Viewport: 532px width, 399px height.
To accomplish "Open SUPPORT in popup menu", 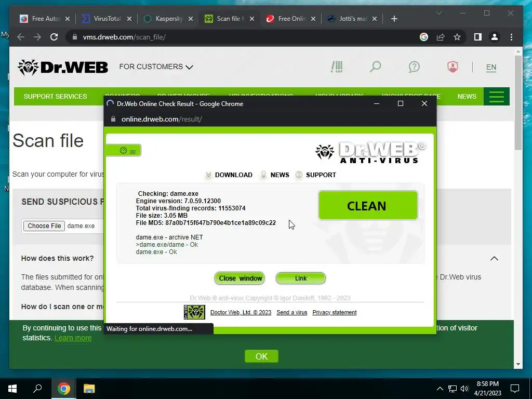I will 321,175.
